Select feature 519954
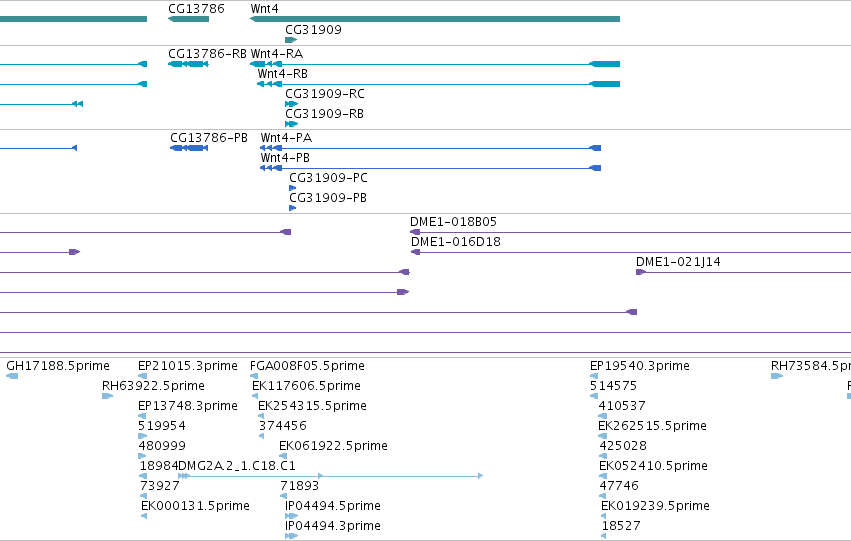This screenshot has width=851, height=541. click(x=162, y=427)
